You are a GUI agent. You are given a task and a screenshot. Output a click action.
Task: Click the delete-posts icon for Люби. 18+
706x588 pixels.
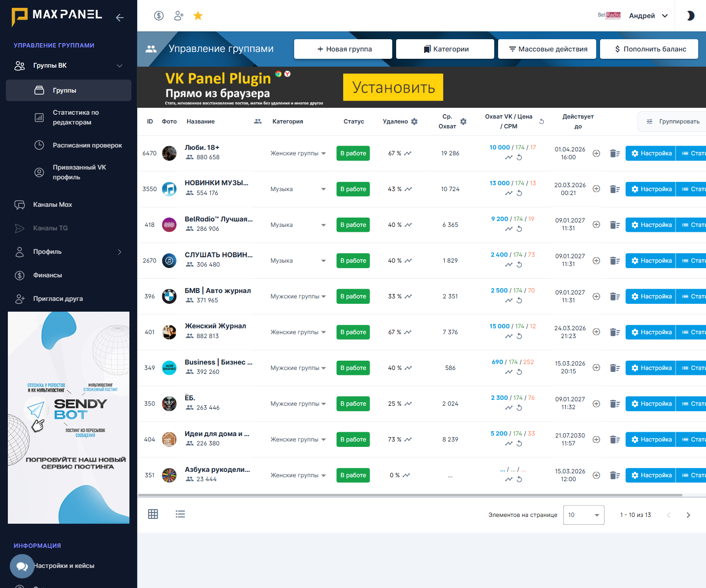click(x=615, y=153)
